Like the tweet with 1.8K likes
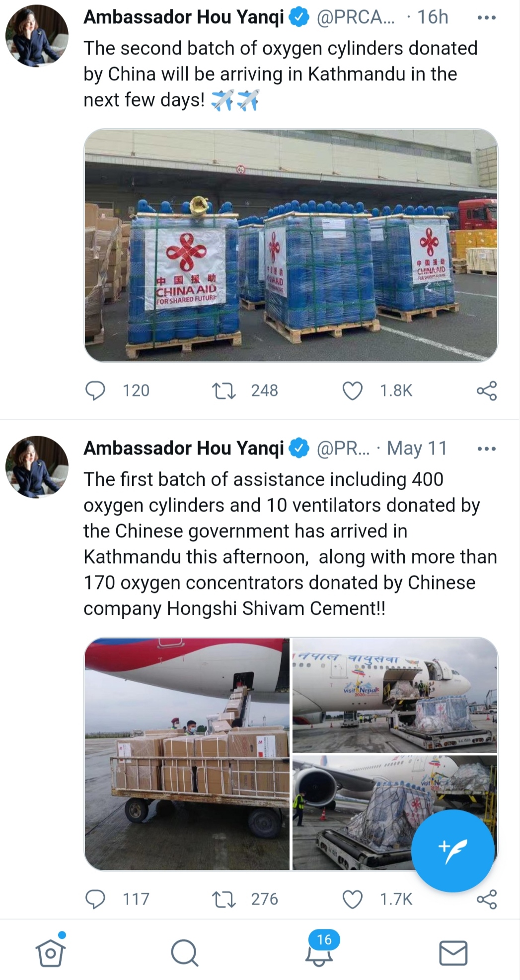 [353, 391]
